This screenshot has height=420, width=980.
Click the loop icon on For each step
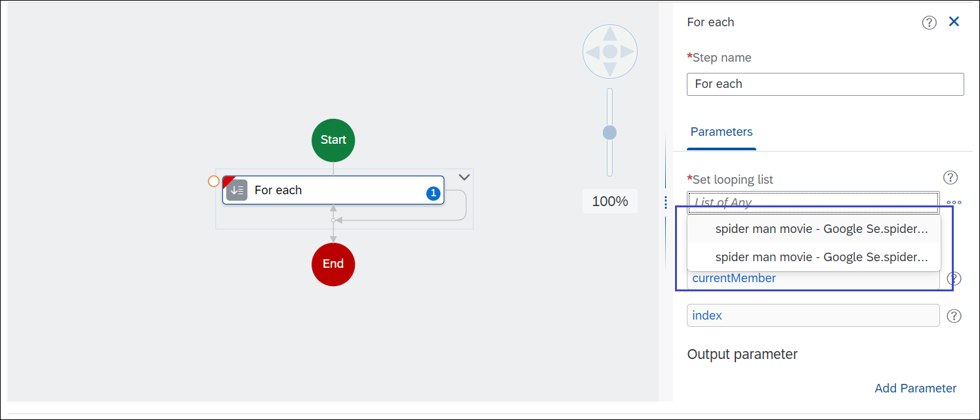point(237,190)
